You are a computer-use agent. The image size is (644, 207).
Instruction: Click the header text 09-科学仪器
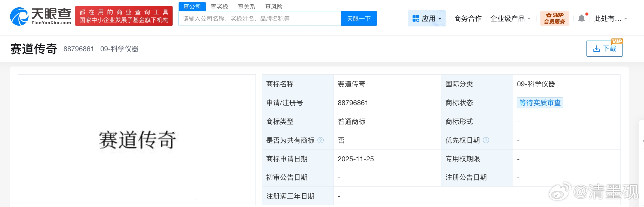click(119, 49)
